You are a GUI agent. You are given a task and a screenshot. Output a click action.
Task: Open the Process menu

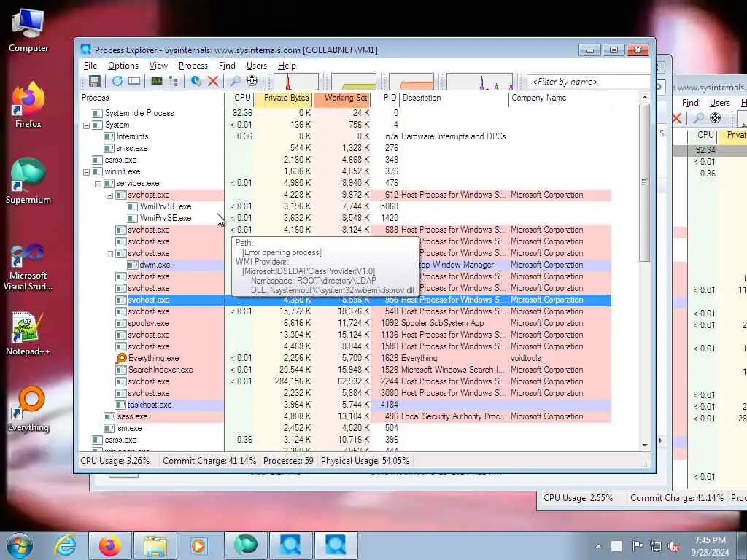point(193,66)
